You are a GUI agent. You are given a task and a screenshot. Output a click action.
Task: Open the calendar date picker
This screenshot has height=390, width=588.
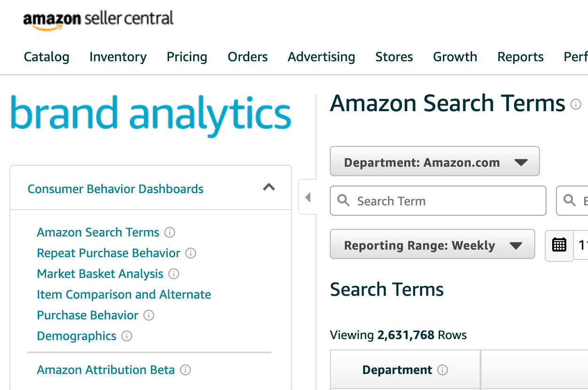click(x=559, y=244)
